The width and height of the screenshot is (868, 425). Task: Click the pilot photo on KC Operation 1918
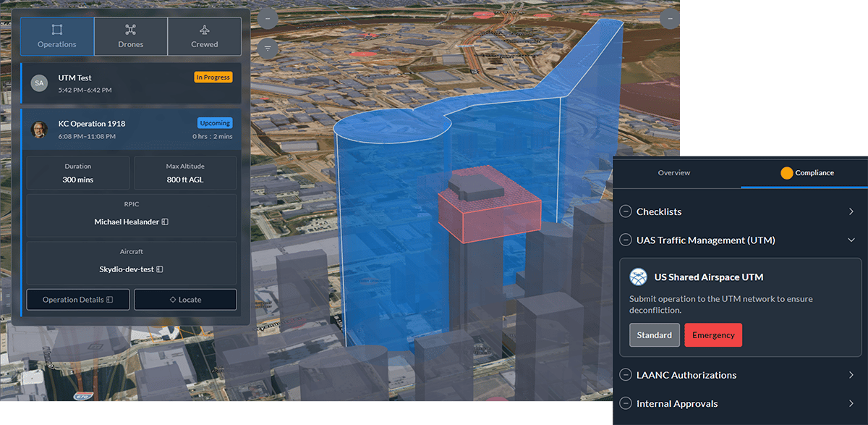pyautogui.click(x=39, y=130)
